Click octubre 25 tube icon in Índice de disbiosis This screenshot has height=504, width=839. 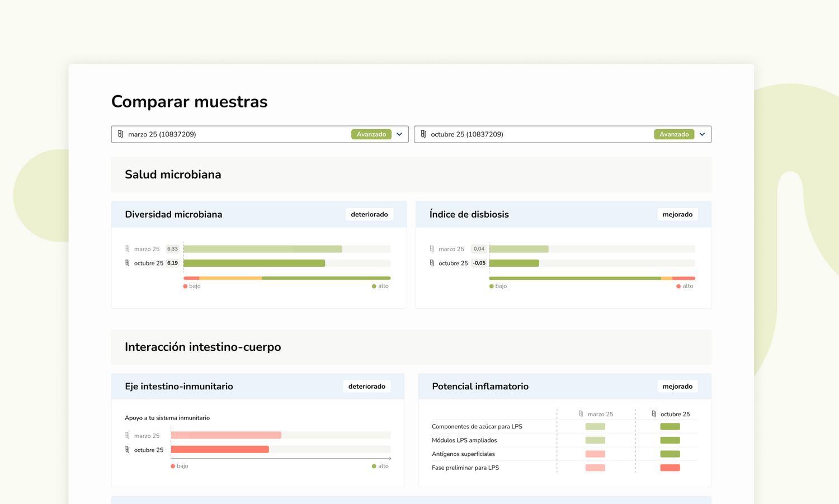pos(432,263)
